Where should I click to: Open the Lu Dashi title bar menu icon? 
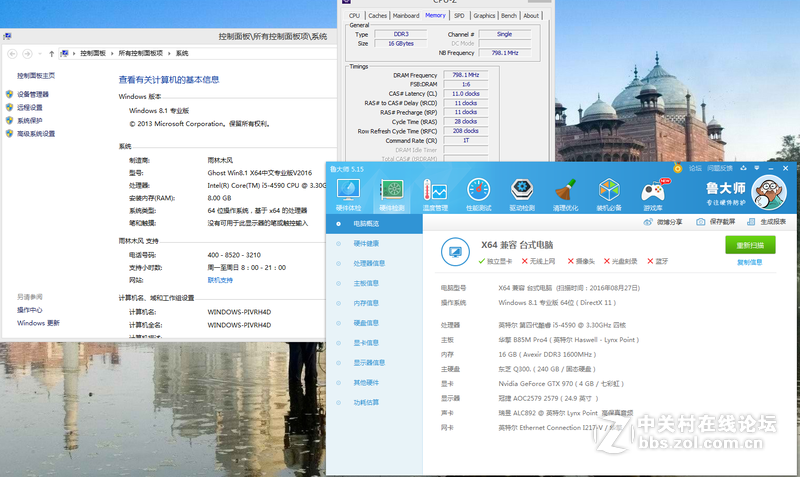tap(757, 168)
